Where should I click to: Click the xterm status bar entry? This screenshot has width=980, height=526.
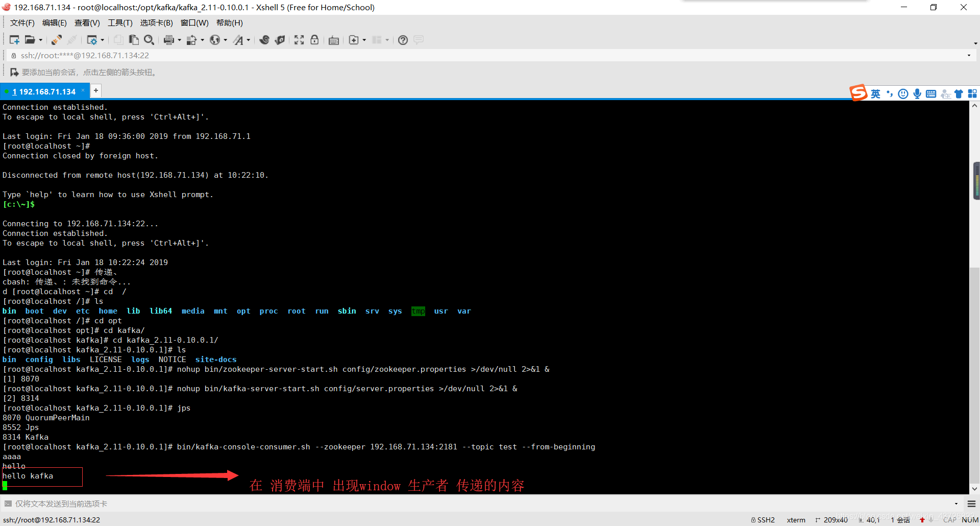coord(796,520)
